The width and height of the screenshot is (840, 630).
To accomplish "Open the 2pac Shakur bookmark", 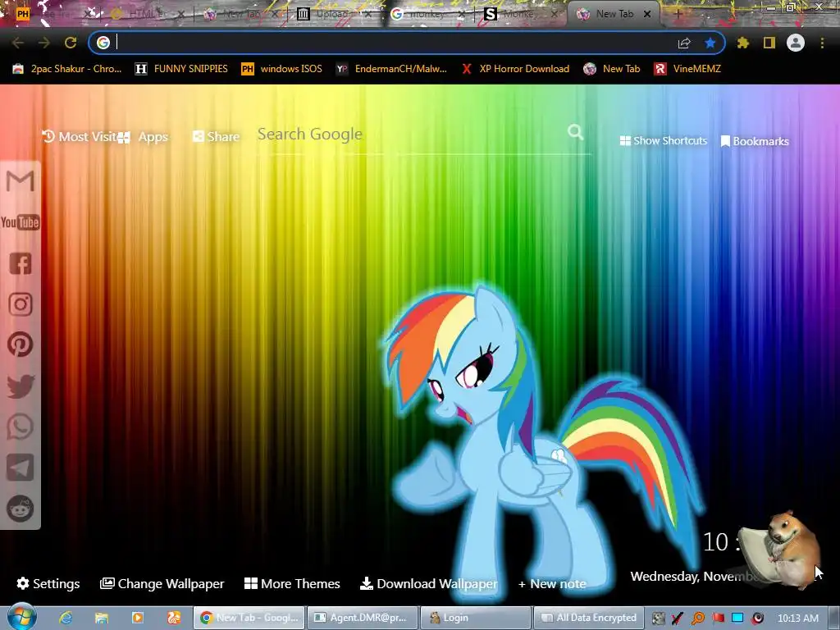I will point(67,69).
